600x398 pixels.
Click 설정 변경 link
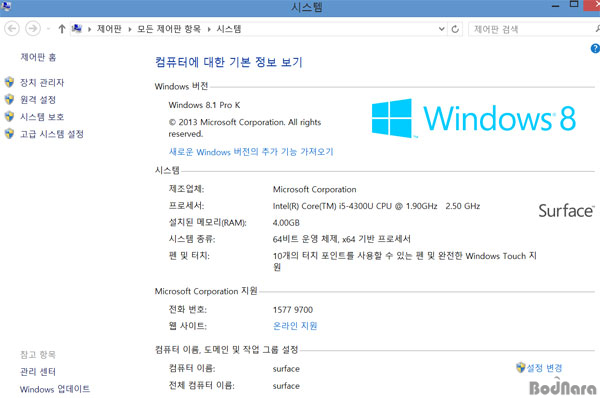(544, 368)
